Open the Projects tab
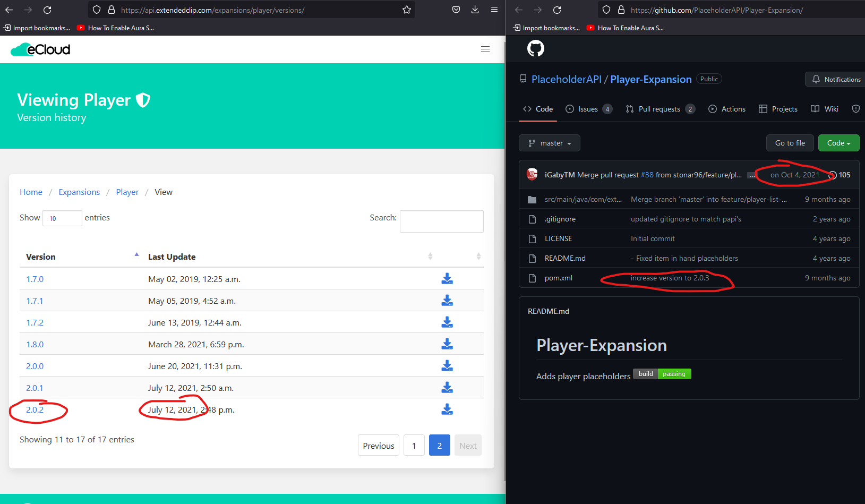This screenshot has height=504, width=865. point(778,109)
